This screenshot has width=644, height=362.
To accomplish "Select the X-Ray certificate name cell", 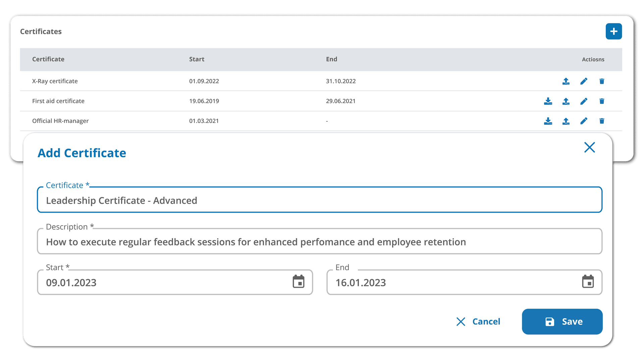I will point(55,81).
